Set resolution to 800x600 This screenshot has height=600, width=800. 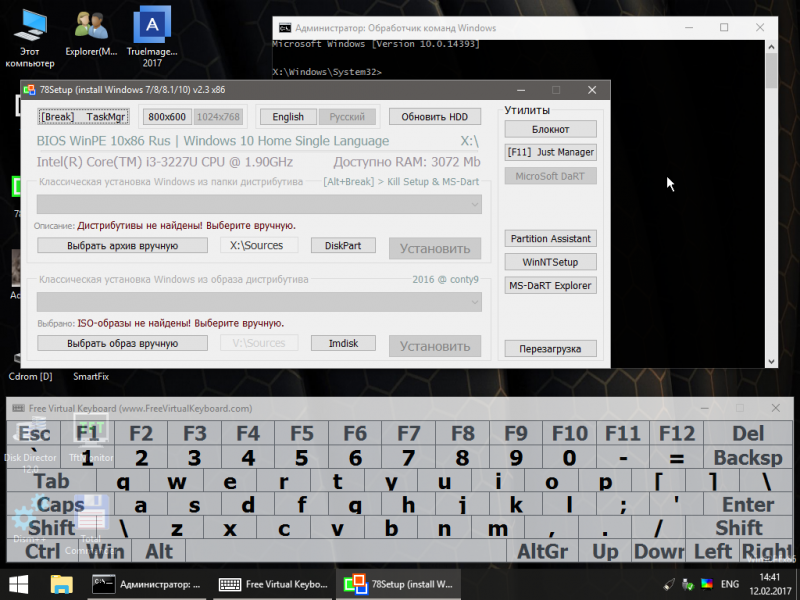click(167, 117)
